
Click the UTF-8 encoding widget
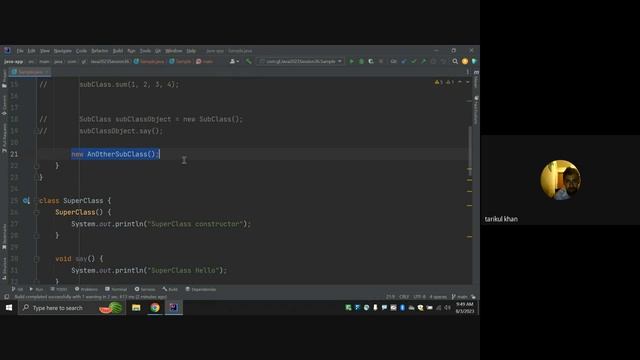tap(419, 297)
